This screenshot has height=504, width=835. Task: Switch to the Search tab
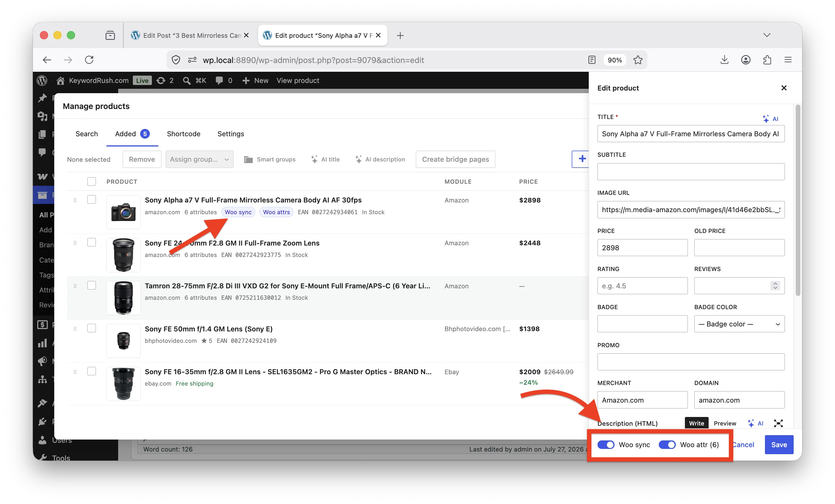[87, 134]
